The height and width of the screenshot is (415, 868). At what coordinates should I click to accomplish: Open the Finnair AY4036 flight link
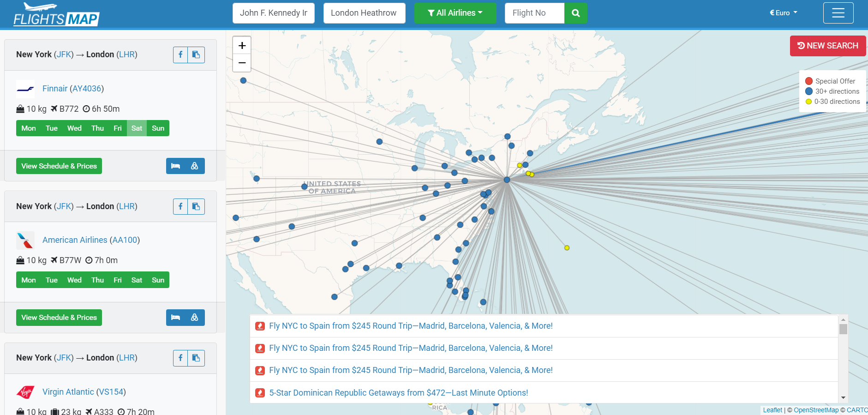[73, 89]
